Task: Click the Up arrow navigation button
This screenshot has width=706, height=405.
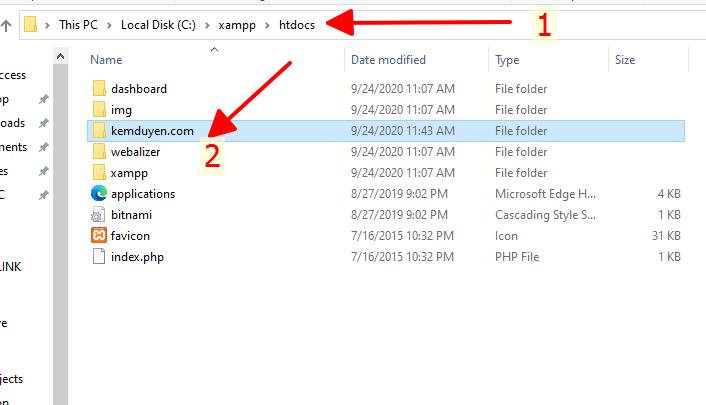Action: click(x=6, y=26)
